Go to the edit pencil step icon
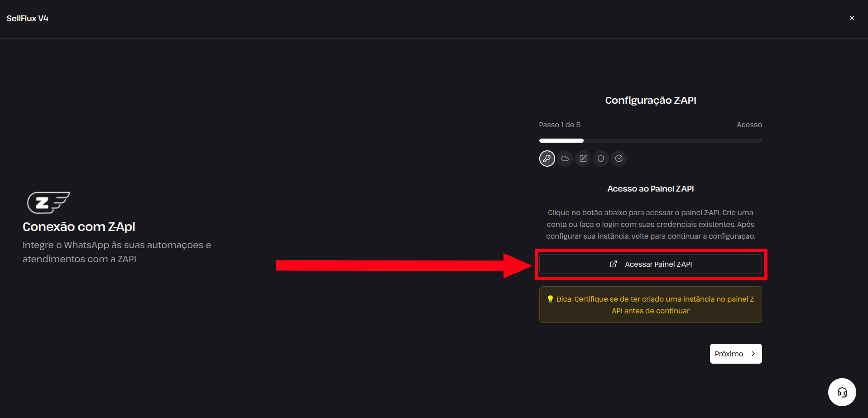Viewport: 868px width, 418px height. [x=583, y=159]
